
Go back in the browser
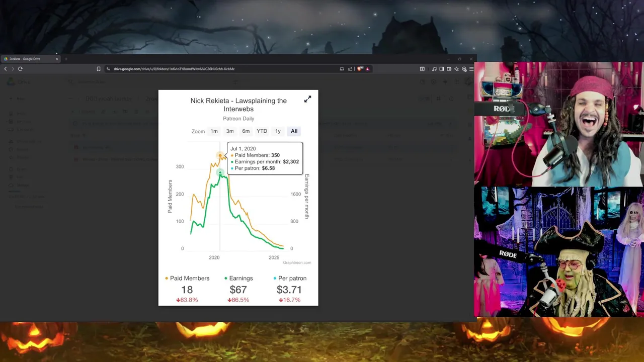pyautogui.click(x=6, y=69)
